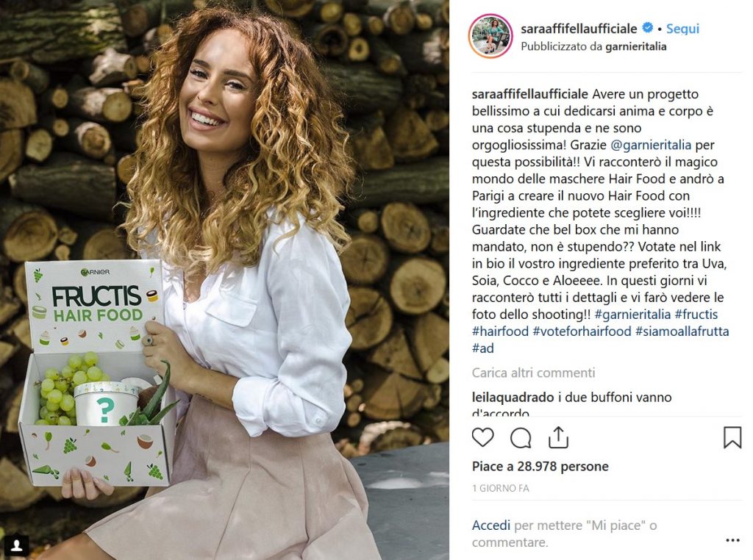The width and height of the screenshot is (753, 560).
Task: Click the @garnieritalia mention in caption
Action: pos(651,145)
